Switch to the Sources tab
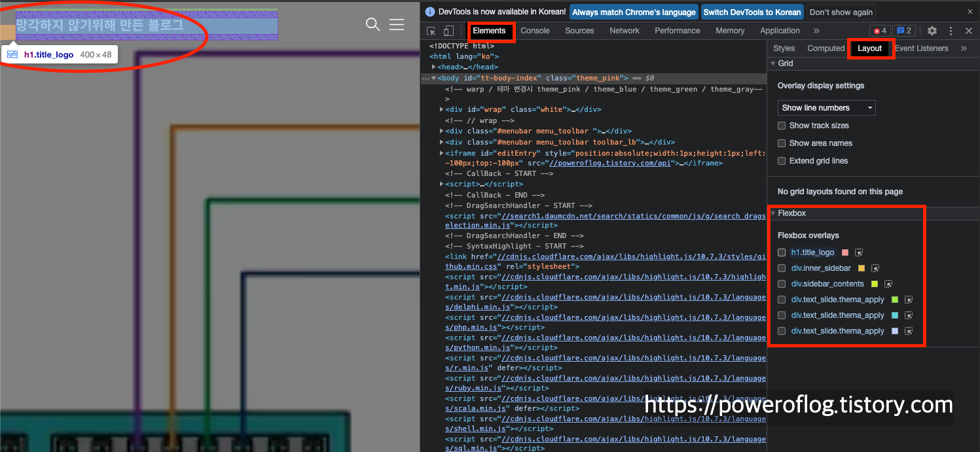 click(x=579, y=31)
